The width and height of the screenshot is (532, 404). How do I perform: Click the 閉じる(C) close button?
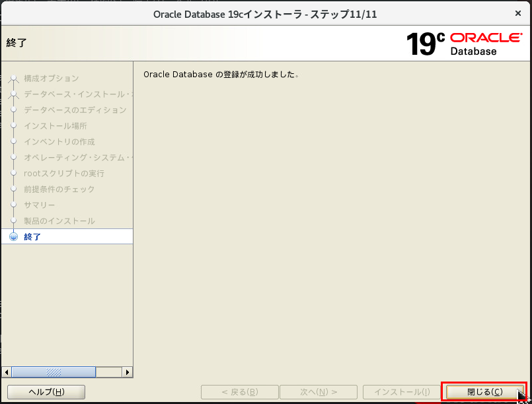pyautogui.click(x=484, y=392)
